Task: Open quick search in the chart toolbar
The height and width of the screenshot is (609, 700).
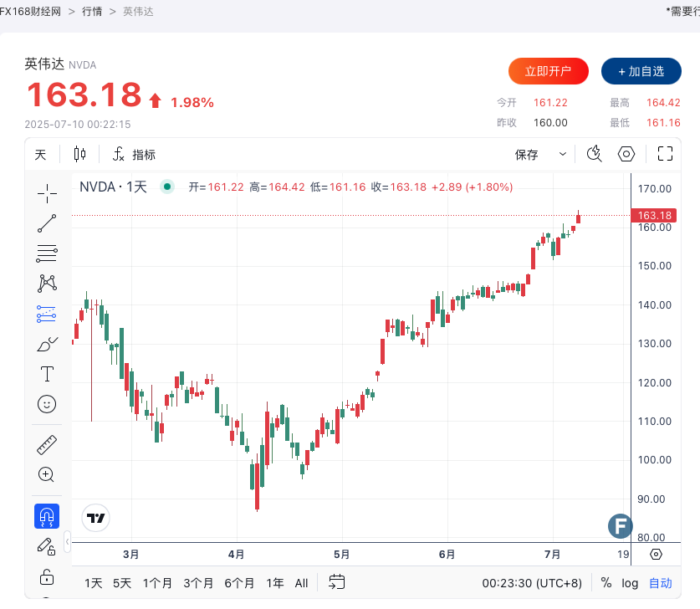Action: (x=594, y=154)
